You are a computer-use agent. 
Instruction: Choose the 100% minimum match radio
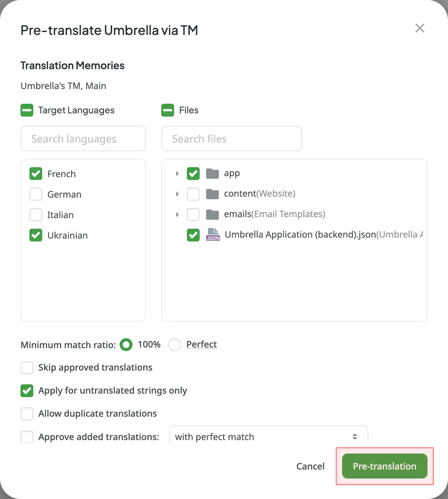click(x=126, y=345)
